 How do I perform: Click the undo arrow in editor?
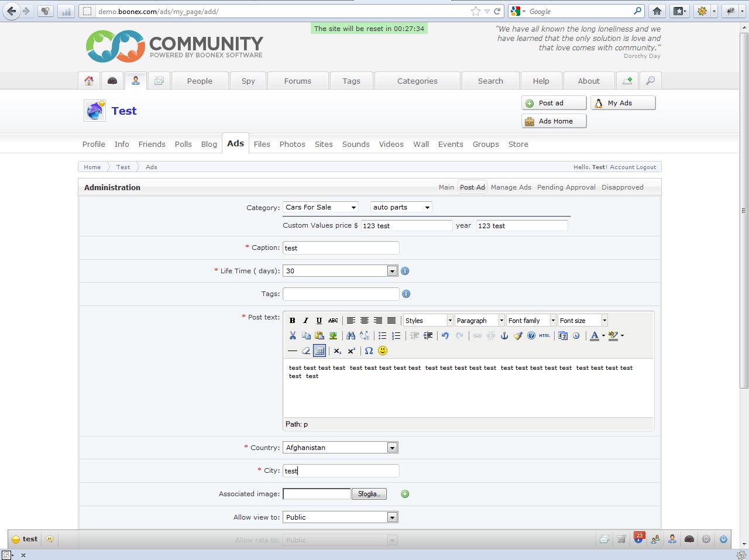point(445,335)
